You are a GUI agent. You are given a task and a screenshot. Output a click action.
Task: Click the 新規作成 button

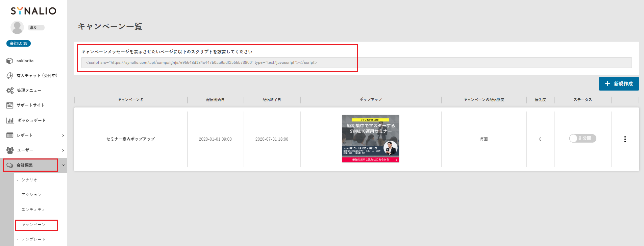(619, 84)
